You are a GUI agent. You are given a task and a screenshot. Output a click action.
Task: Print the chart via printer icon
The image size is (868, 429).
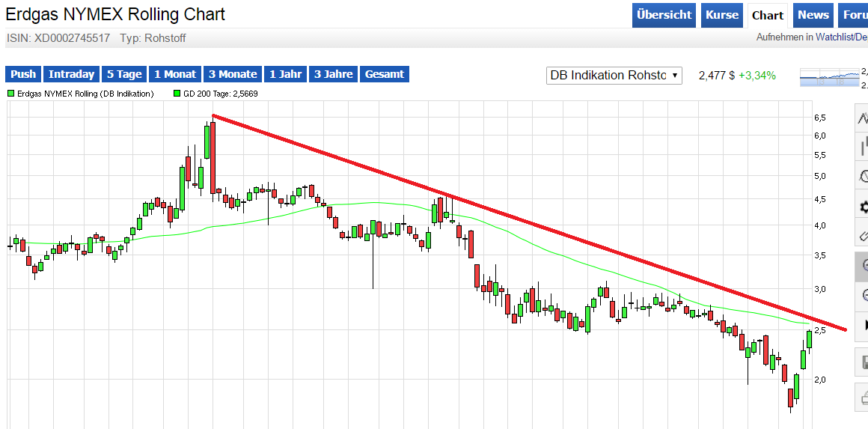tap(862, 396)
